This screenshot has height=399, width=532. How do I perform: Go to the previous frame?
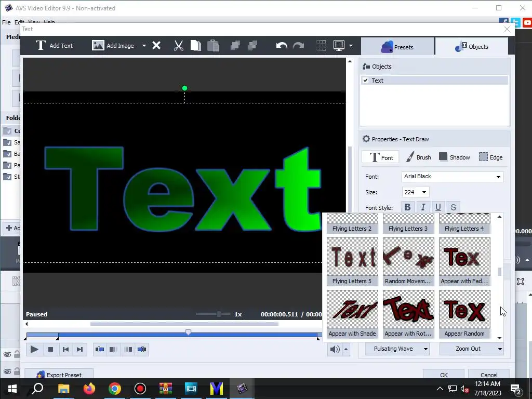click(x=65, y=349)
